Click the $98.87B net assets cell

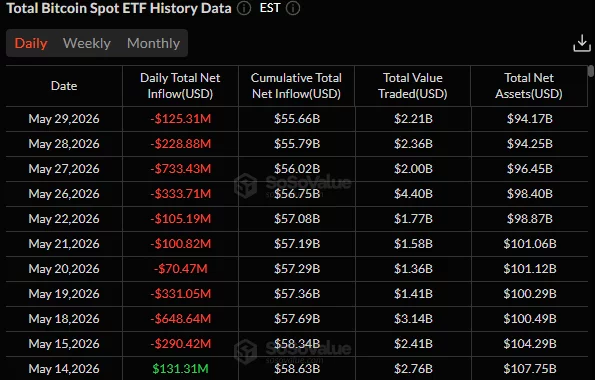click(529, 219)
